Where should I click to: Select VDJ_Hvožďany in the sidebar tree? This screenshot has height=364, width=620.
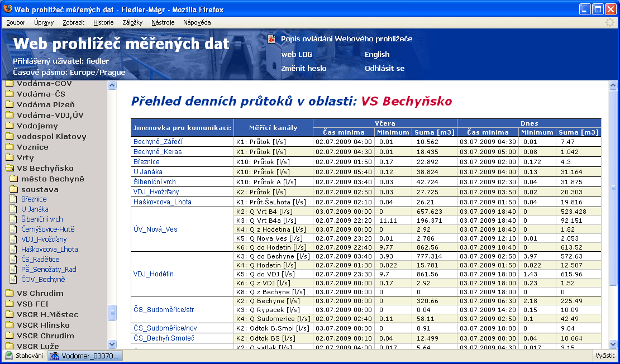tap(44, 239)
